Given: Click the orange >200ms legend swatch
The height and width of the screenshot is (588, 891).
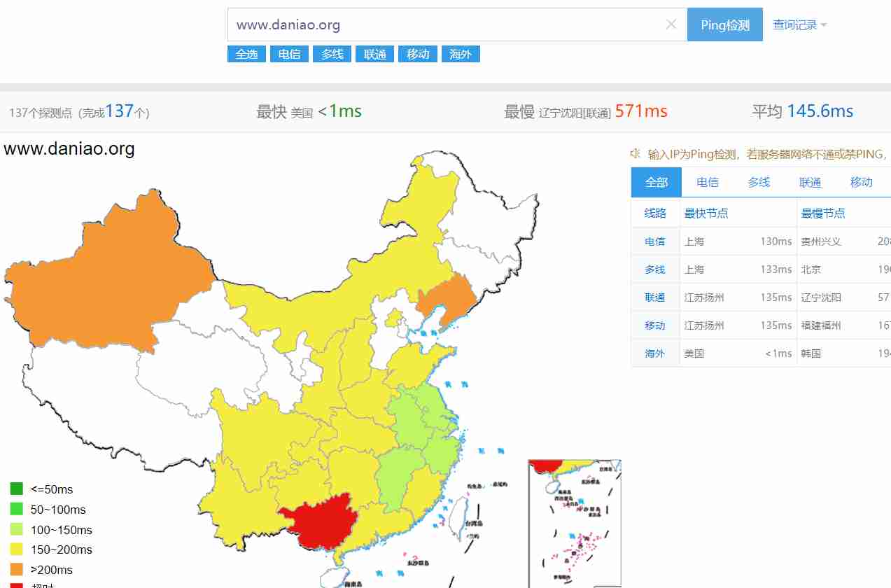Looking at the screenshot, I should tap(17, 569).
